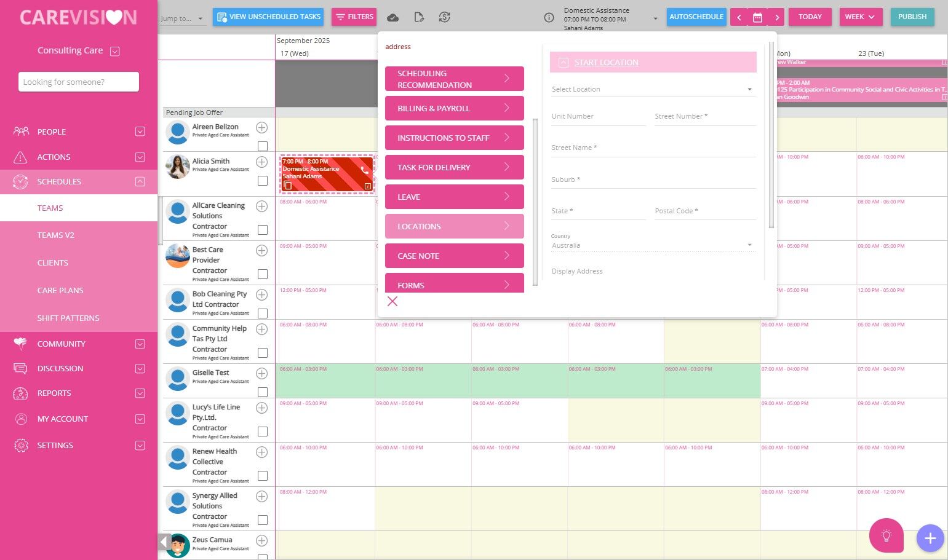Tick the checkbox for Bob Cleaning Pty Ltd

tap(263, 314)
